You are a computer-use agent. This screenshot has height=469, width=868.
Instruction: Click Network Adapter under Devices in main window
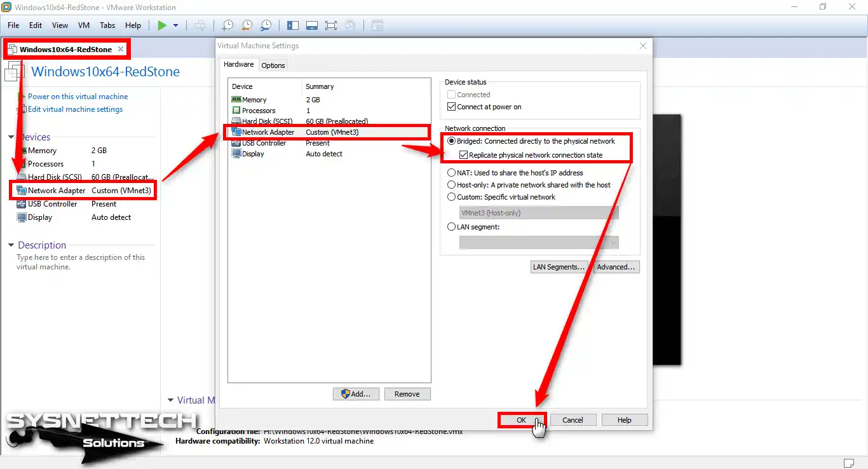pos(57,191)
